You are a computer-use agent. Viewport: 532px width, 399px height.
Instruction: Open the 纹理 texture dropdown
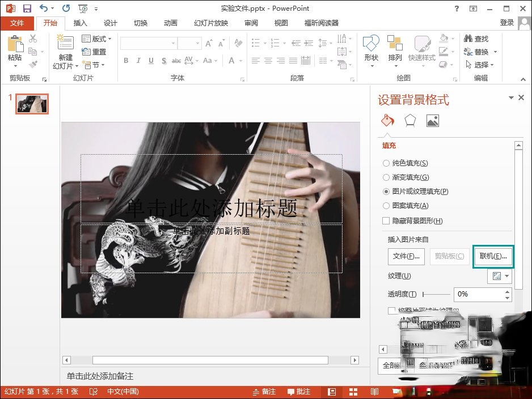click(x=499, y=275)
